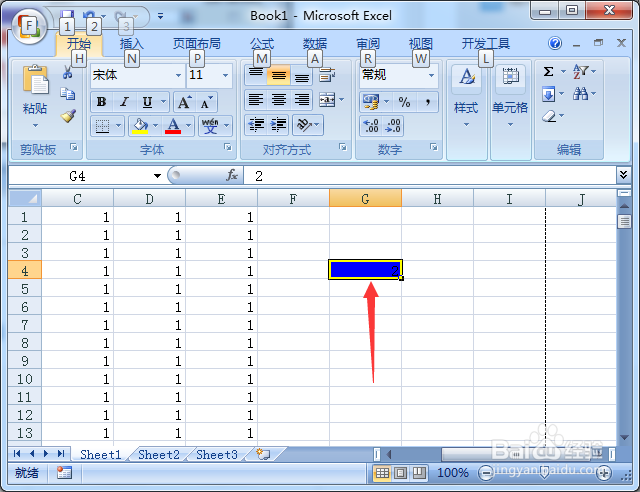Click the Insert Worksheet tab icon

(x=263, y=454)
